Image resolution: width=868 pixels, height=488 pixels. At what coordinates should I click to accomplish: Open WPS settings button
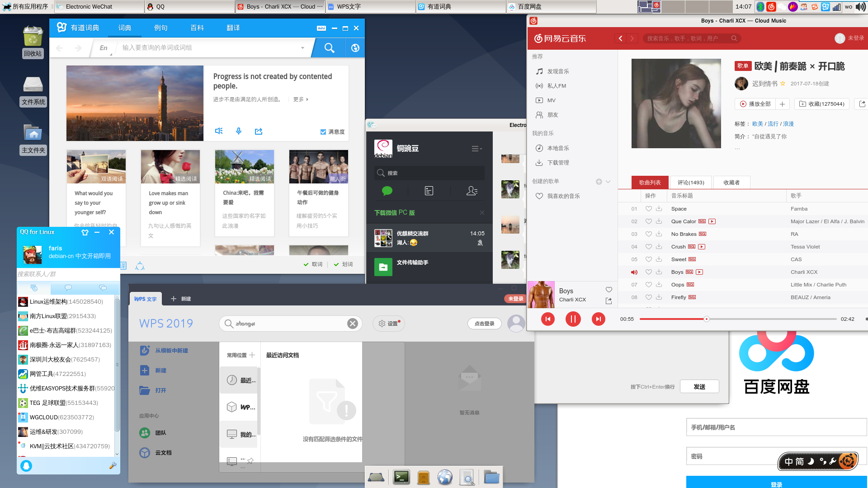pyautogui.click(x=389, y=324)
